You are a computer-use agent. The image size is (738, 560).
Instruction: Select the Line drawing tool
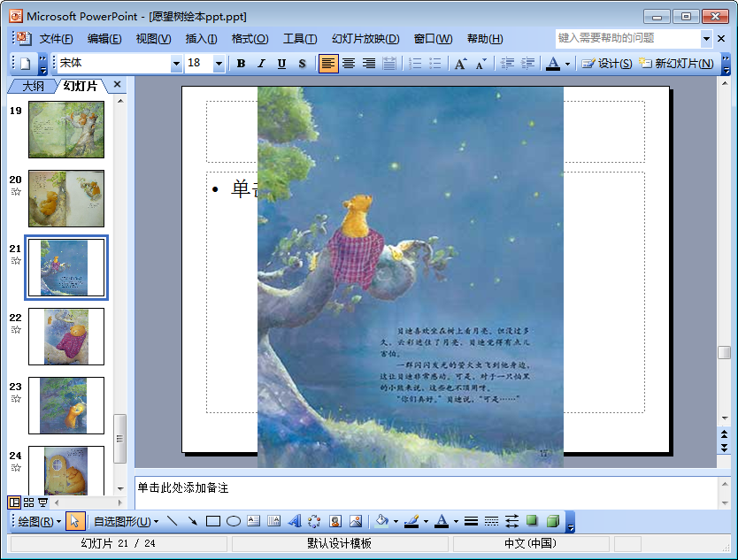point(173,521)
